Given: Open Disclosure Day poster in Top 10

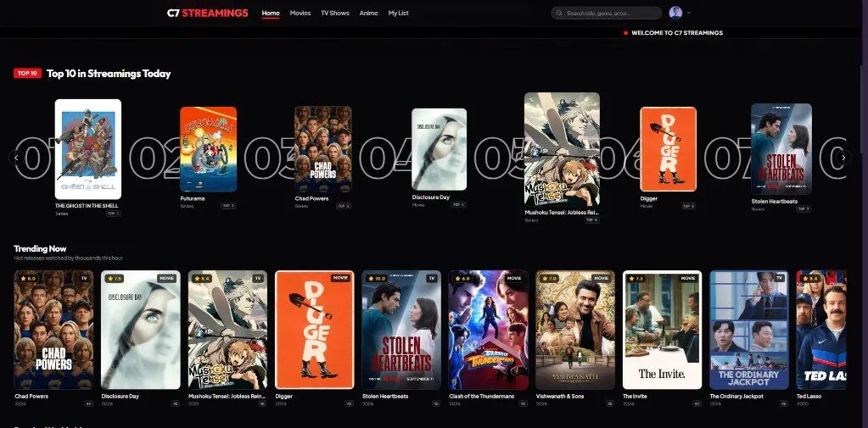Looking at the screenshot, I should click(439, 149).
